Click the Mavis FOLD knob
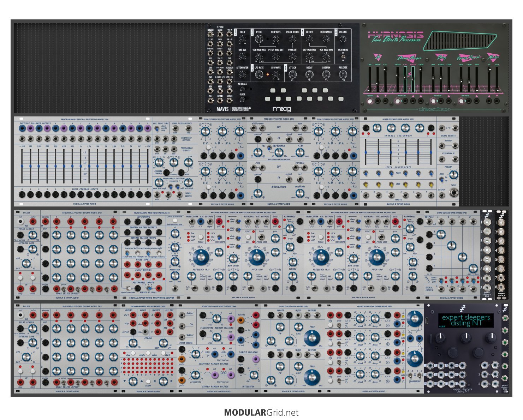The image size is (523, 420). click(x=242, y=39)
